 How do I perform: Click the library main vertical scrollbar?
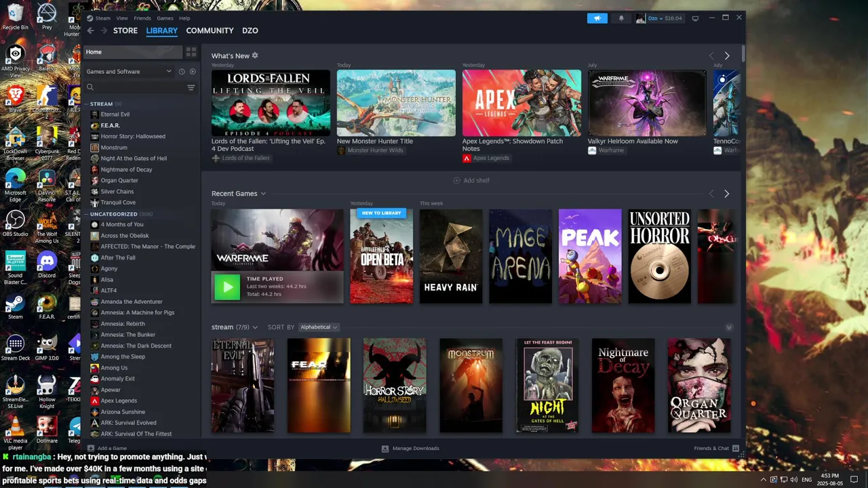(x=743, y=53)
